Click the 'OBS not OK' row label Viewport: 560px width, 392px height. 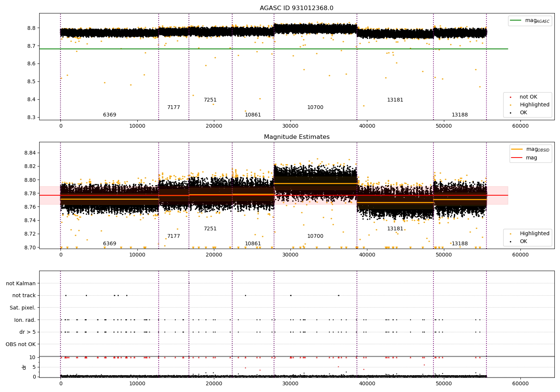(x=21, y=344)
